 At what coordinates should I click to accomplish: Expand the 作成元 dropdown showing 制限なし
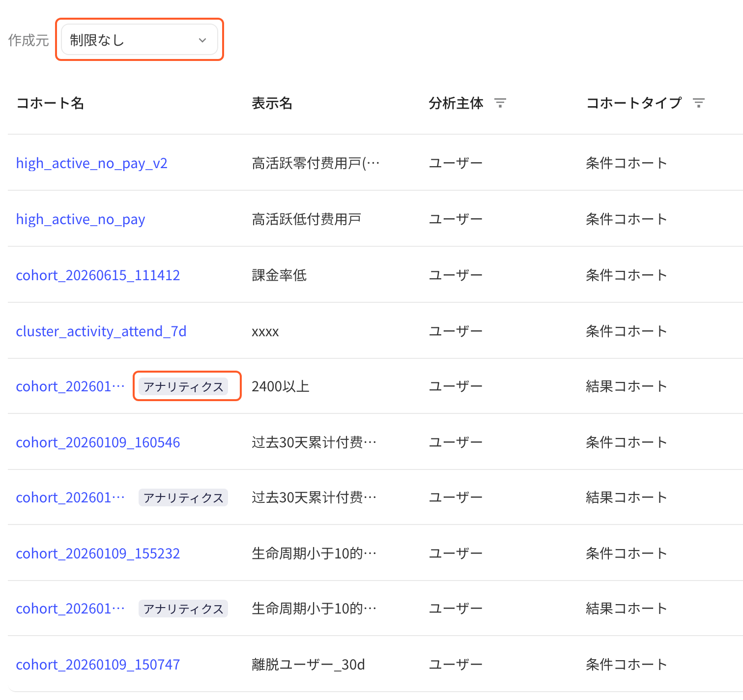coord(140,40)
